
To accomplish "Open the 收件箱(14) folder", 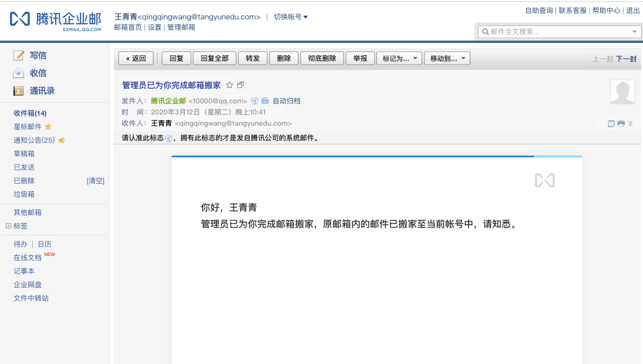I will [30, 113].
